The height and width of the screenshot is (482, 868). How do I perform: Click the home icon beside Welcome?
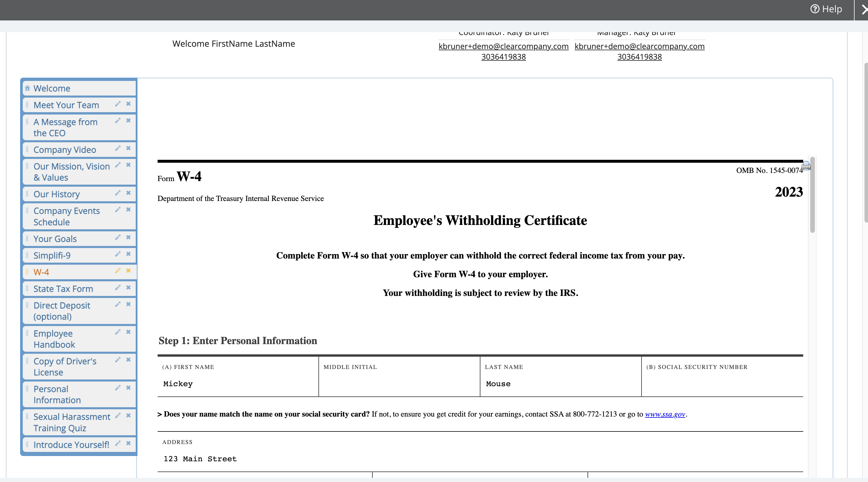(x=28, y=89)
